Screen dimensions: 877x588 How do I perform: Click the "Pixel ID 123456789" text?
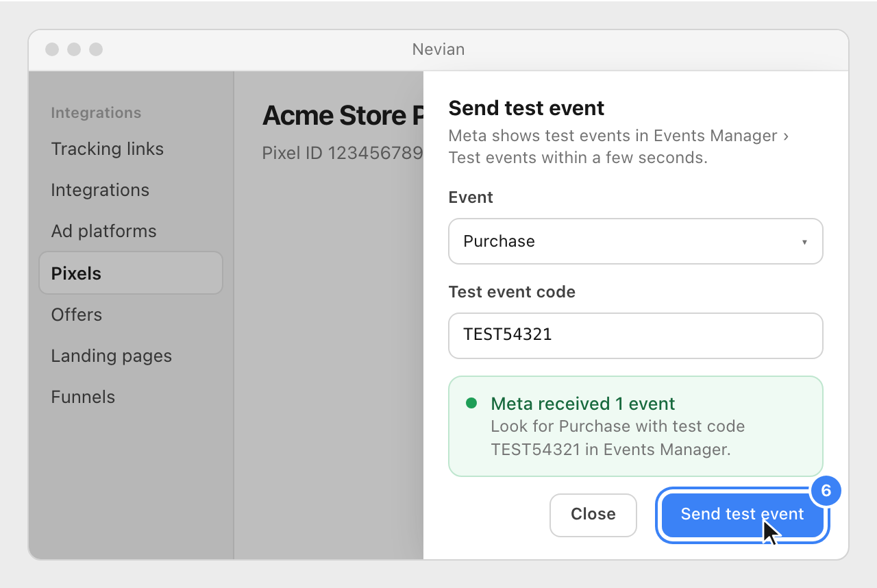(x=343, y=153)
